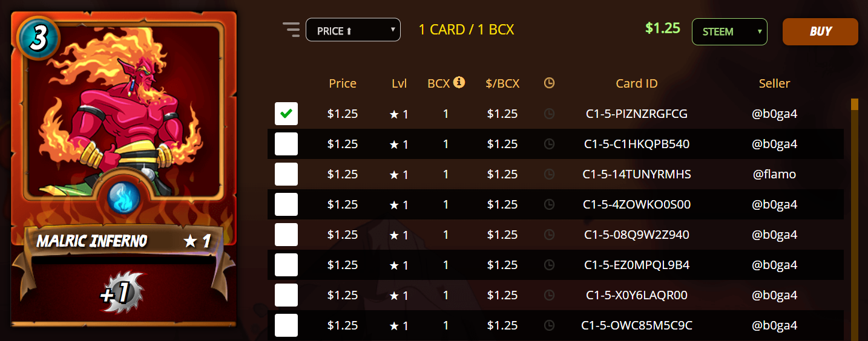Click the filter/sort lines icon
The image size is (868, 341).
tap(291, 29)
